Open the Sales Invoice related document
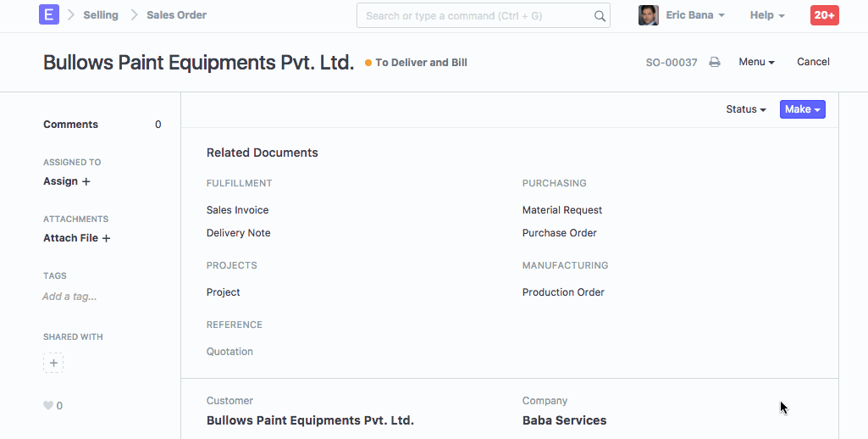This screenshot has width=868, height=439. click(237, 210)
